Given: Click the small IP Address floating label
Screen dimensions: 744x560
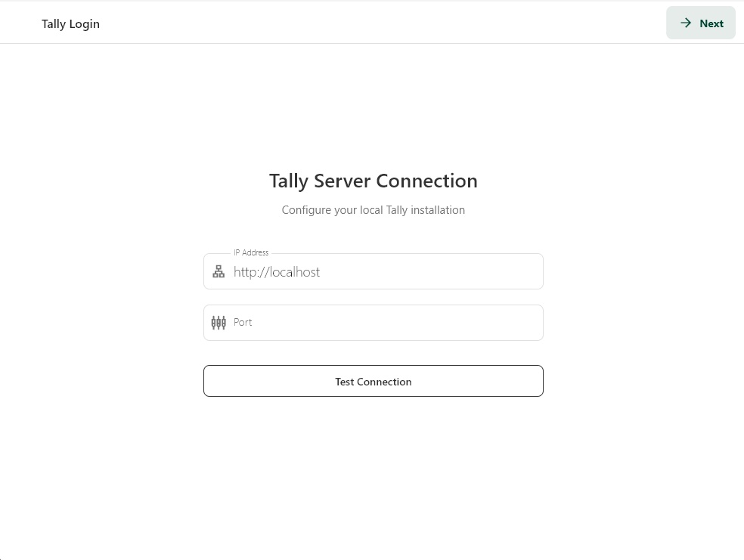Looking at the screenshot, I should [251, 252].
